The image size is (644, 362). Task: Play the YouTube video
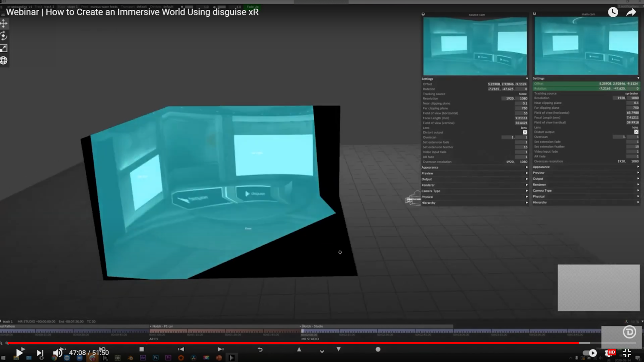[x=19, y=353]
